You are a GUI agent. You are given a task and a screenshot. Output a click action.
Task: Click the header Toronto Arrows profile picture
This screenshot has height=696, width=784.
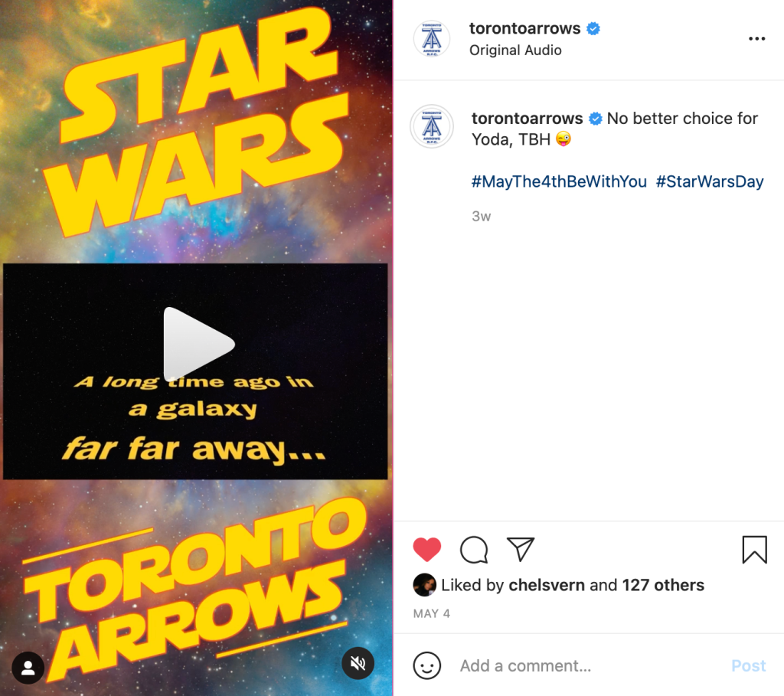click(431, 39)
